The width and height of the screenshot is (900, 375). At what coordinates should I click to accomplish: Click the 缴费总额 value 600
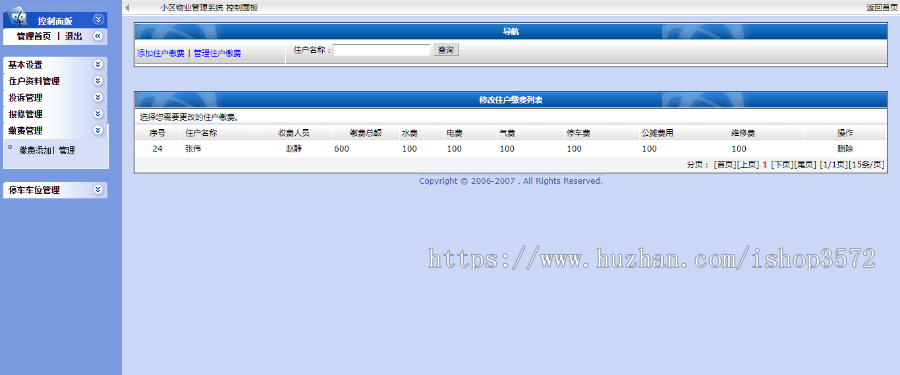point(342,149)
